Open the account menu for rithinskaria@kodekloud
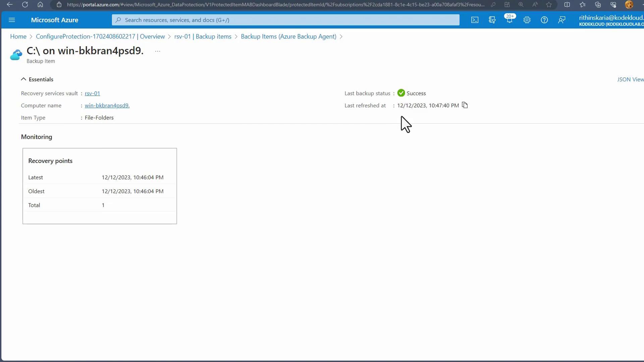This screenshot has height=362, width=644. [610, 20]
